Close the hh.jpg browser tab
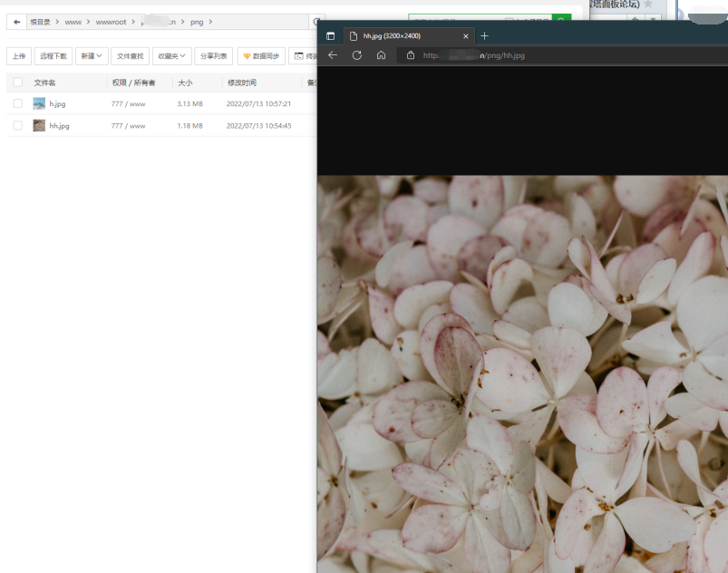The width and height of the screenshot is (728, 573). tap(466, 36)
